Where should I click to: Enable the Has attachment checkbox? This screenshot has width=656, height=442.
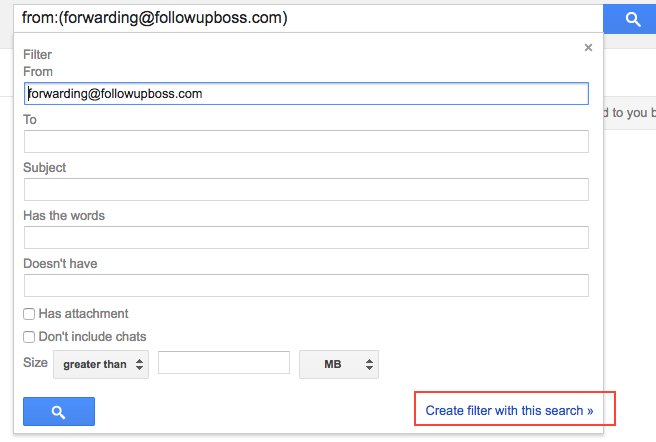(29, 314)
